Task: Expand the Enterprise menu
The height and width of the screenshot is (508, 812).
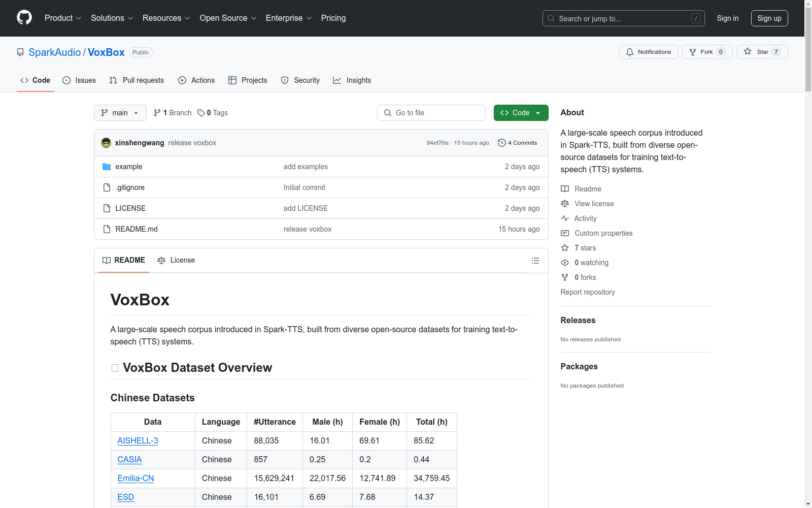Action: click(289, 18)
